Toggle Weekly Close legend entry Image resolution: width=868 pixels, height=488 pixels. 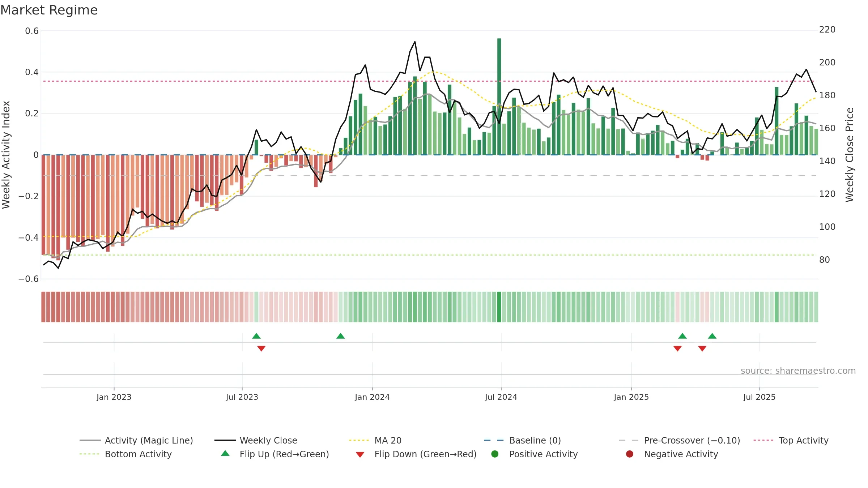point(256,440)
